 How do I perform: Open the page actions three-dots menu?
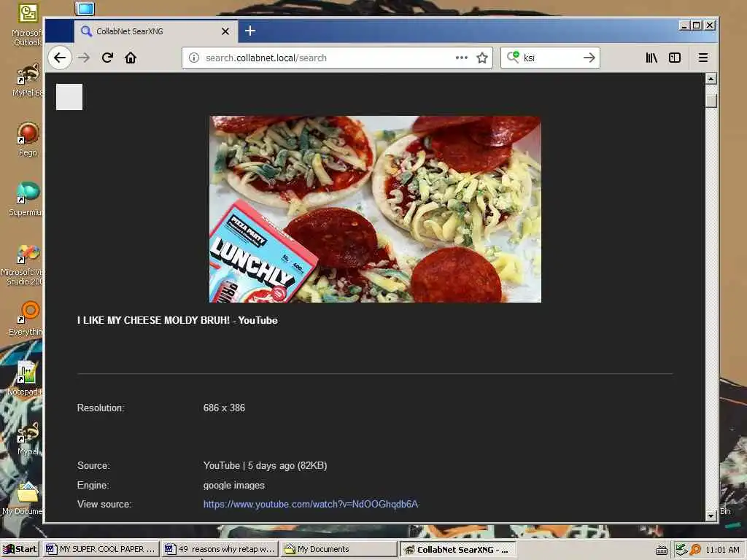(x=461, y=58)
